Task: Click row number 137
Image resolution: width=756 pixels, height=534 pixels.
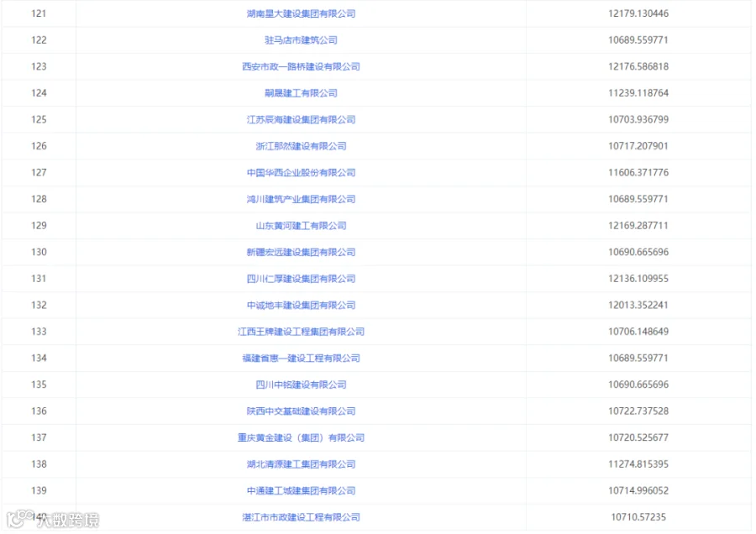Action: [x=39, y=437]
